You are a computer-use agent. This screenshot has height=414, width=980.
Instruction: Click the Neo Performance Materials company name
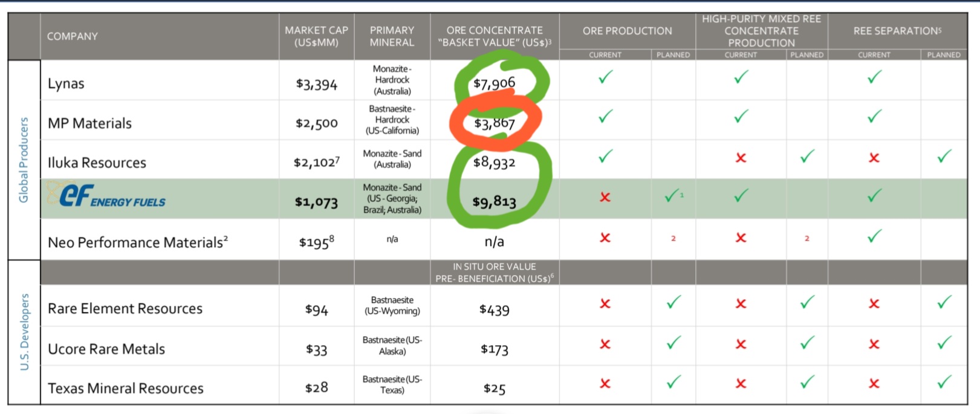coord(138,242)
